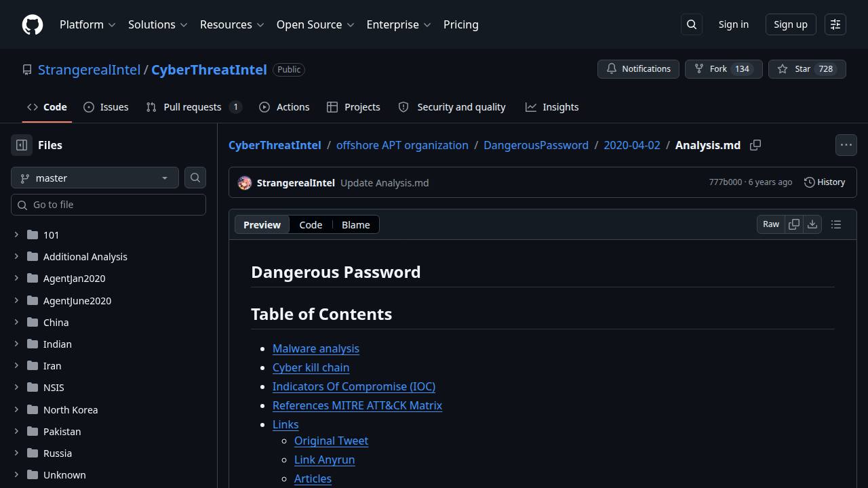Jump to Malware analysis section
The height and width of the screenshot is (488, 868).
pos(316,348)
